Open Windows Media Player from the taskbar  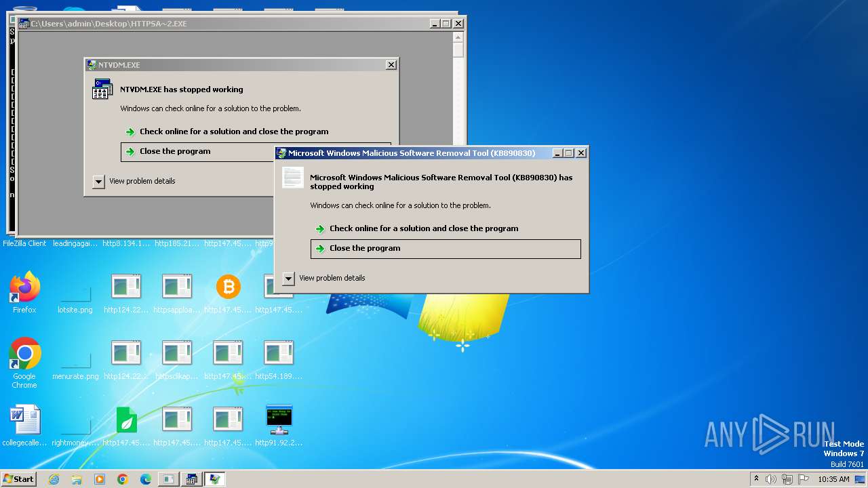100,479
